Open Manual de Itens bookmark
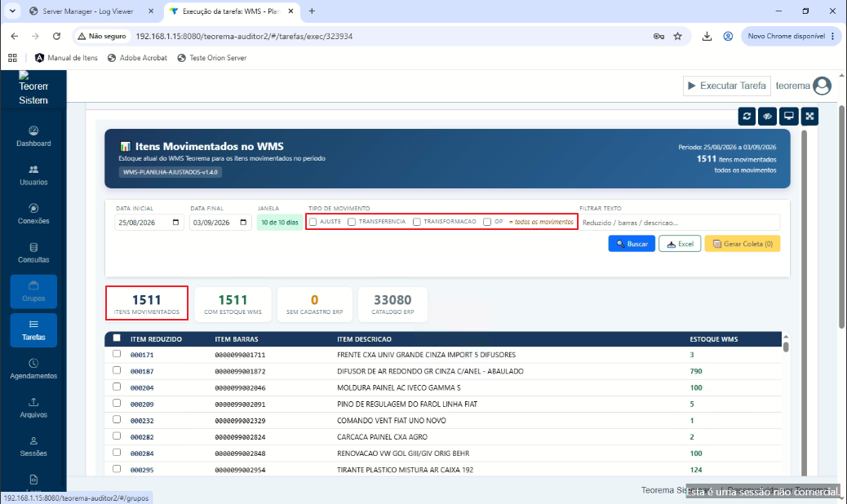Viewport: 847px width, 504px height. coord(66,58)
